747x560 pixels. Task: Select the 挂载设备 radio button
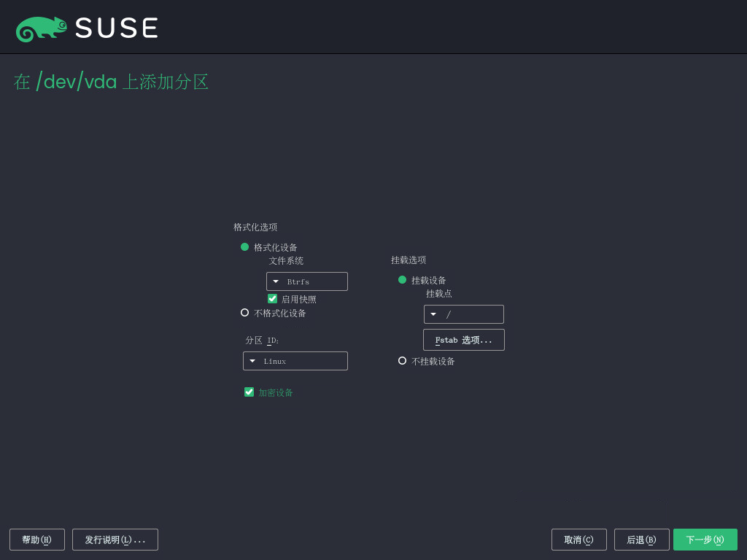tap(403, 280)
